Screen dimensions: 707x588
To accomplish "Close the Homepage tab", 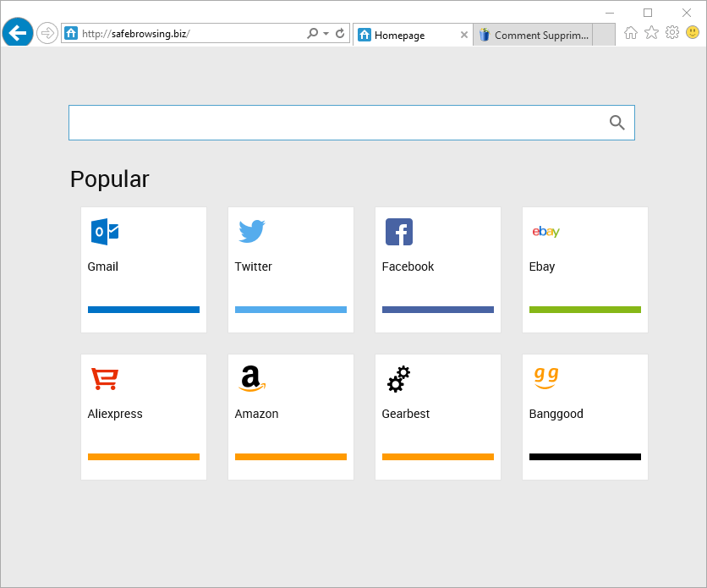I will pyautogui.click(x=464, y=35).
